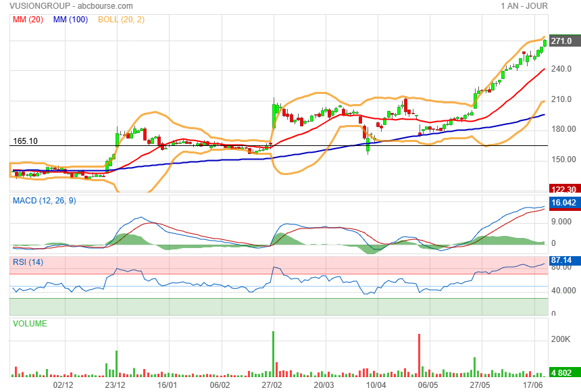Select the green 4 802 volume tag
581x392 pixels.
click(562, 372)
